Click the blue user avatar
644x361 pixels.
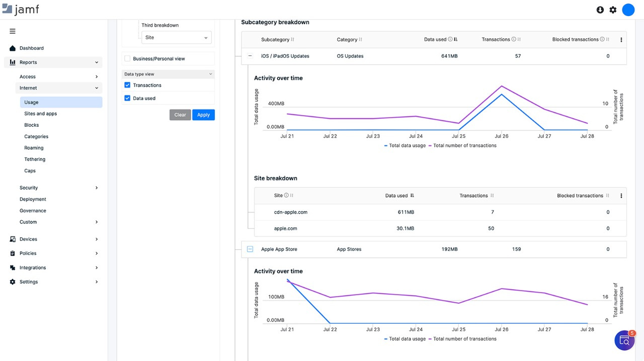628,10
